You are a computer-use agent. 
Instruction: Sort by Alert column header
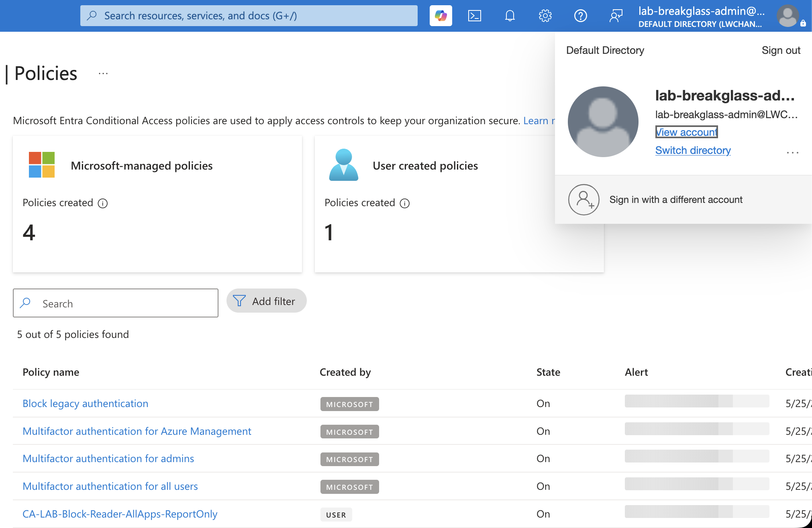[x=636, y=372]
